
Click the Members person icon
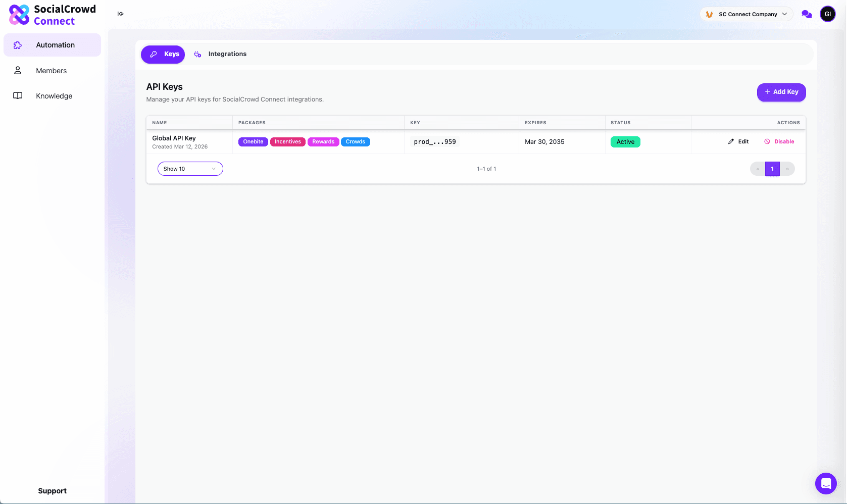18,71
